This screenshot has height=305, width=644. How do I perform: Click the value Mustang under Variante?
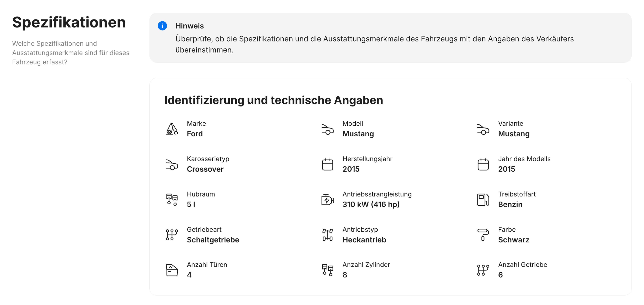[514, 134]
